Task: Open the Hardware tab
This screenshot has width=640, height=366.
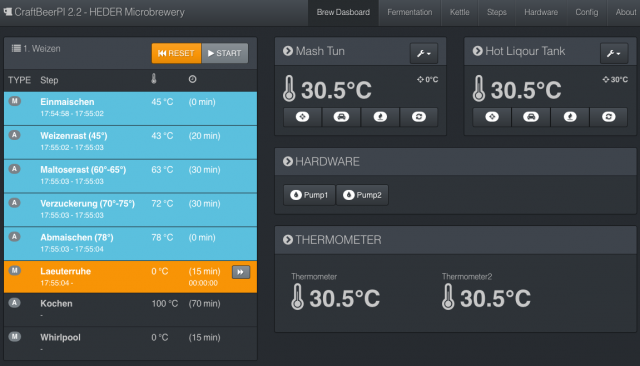Action: coord(541,12)
